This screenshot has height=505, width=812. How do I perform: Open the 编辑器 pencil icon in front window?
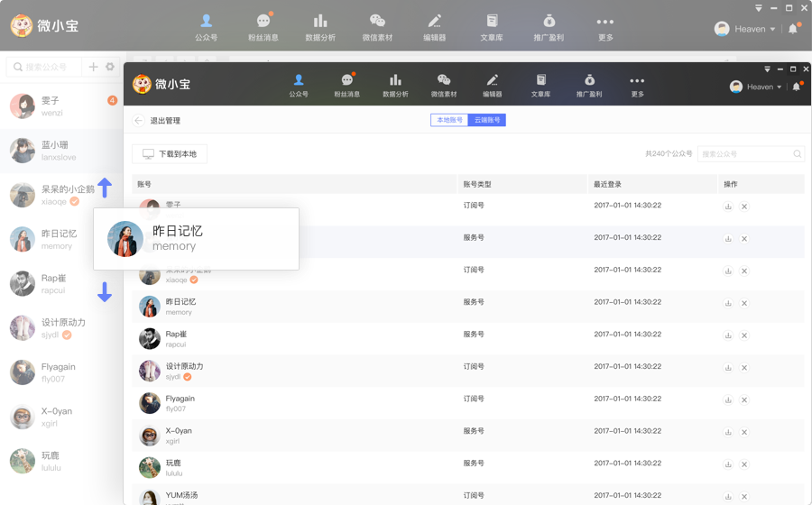click(492, 86)
